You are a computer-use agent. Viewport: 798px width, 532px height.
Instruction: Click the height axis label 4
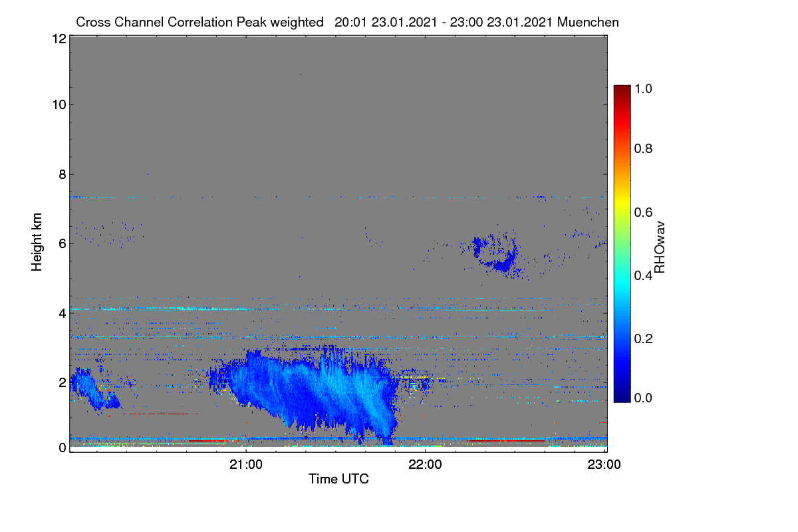point(63,313)
